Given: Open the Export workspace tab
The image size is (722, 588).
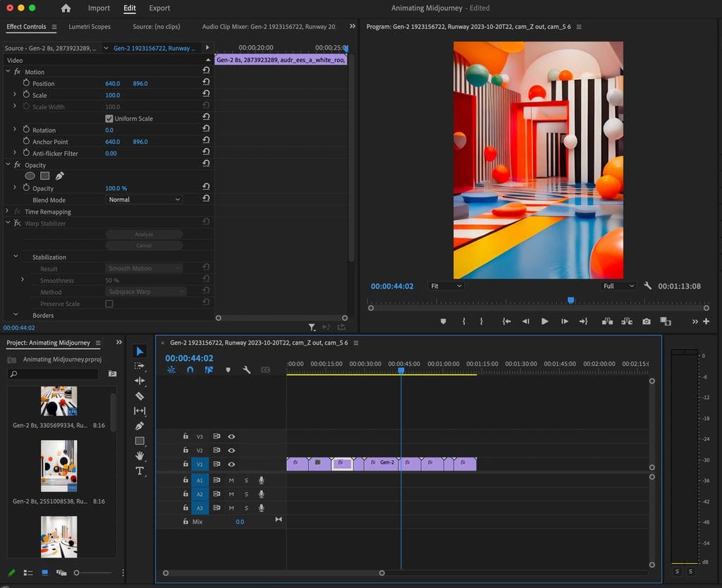Looking at the screenshot, I should (x=159, y=8).
